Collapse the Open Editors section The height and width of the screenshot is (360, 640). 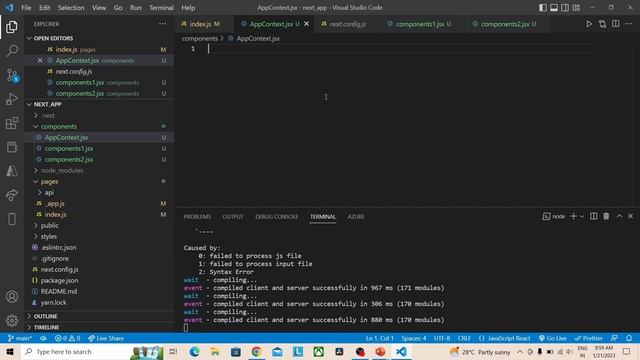coord(99,38)
